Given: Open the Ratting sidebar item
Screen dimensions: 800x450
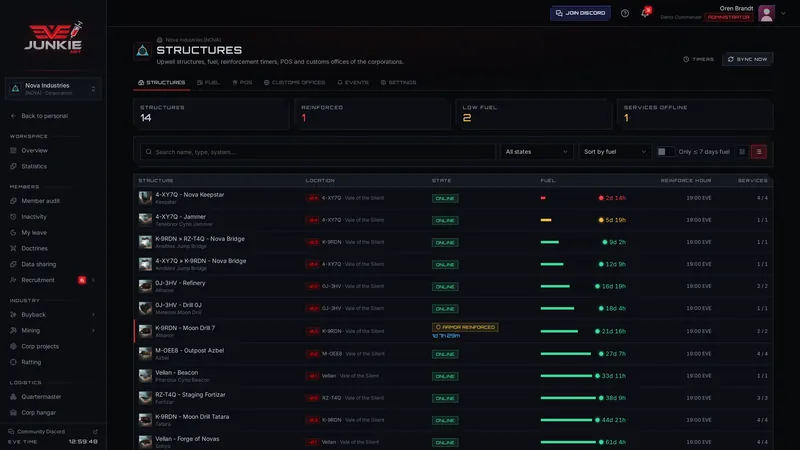Looking at the screenshot, I should pos(31,362).
